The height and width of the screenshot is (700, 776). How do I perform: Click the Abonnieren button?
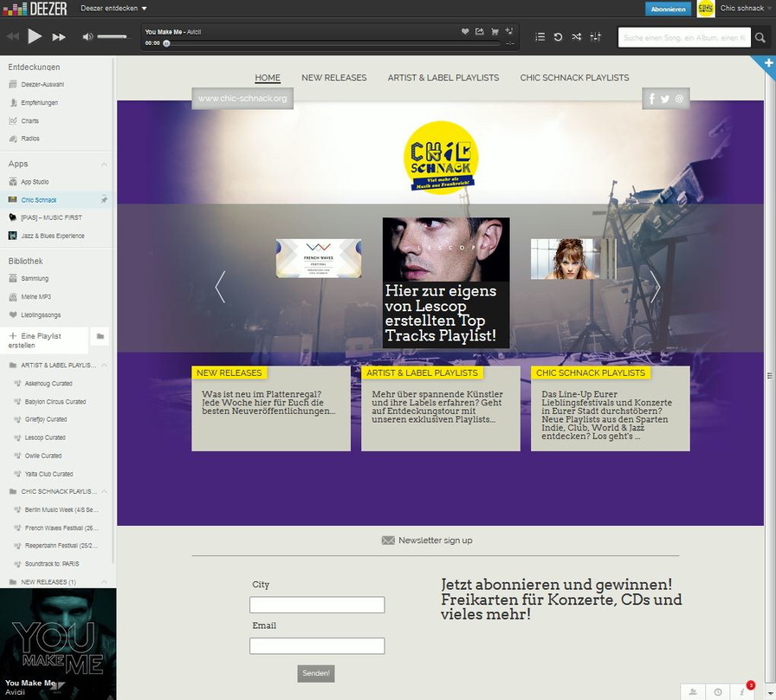[x=668, y=9]
